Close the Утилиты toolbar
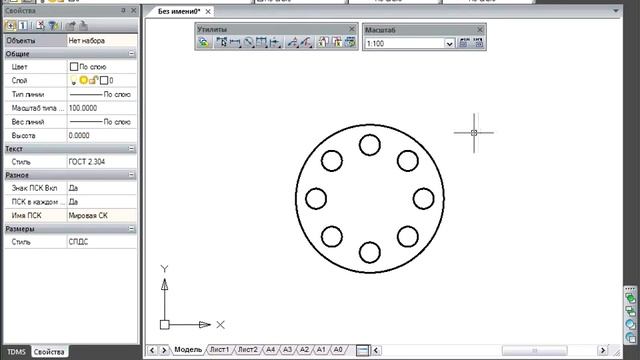The width and height of the screenshot is (640, 360). (352, 29)
